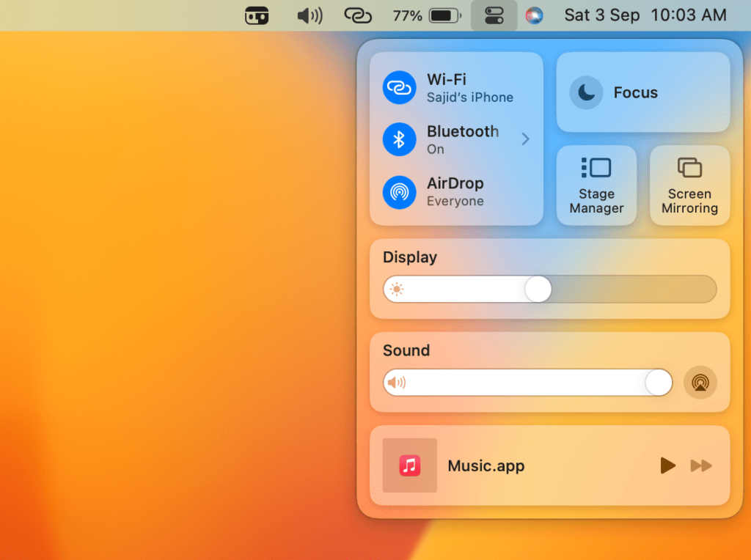Skip to next track in Music.app
Screen dimensions: 751x560
tap(701, 465)
